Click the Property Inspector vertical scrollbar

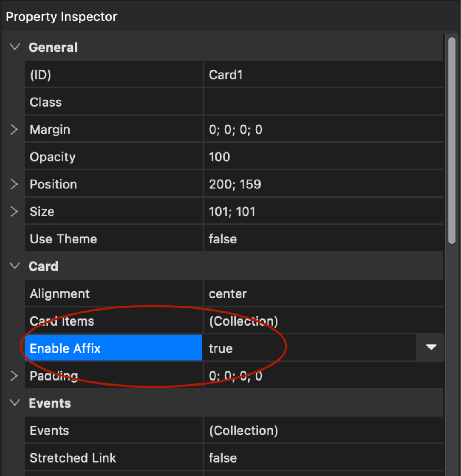452,140
